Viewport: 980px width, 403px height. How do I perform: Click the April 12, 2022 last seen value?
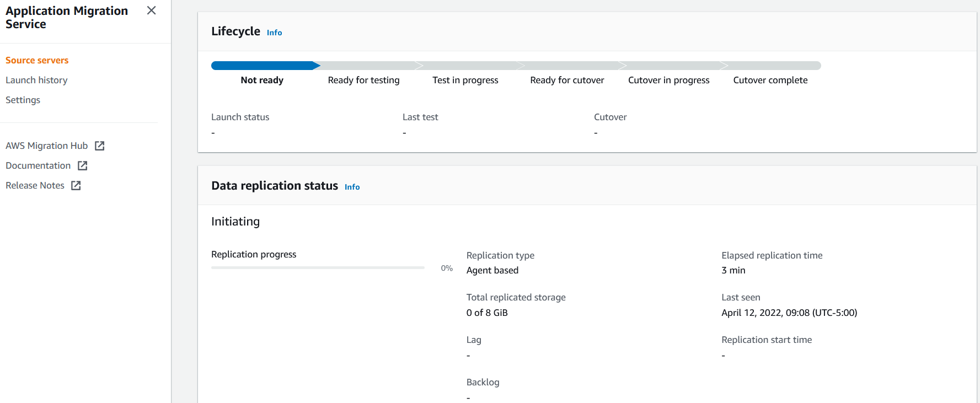789,313
